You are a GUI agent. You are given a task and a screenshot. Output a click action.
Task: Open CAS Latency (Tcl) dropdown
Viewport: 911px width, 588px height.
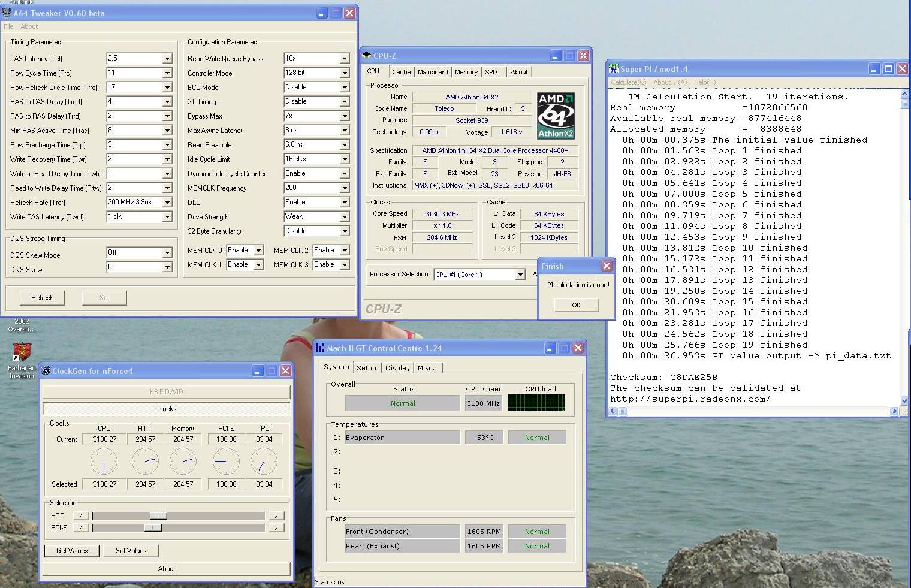click(x=167, y=59)
